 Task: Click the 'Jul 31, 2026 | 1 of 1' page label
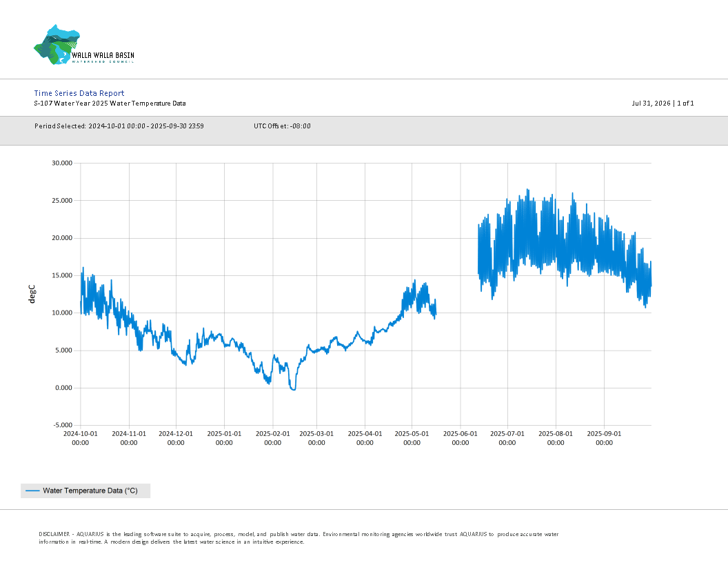pyautogui.click(x=663, y=103)
